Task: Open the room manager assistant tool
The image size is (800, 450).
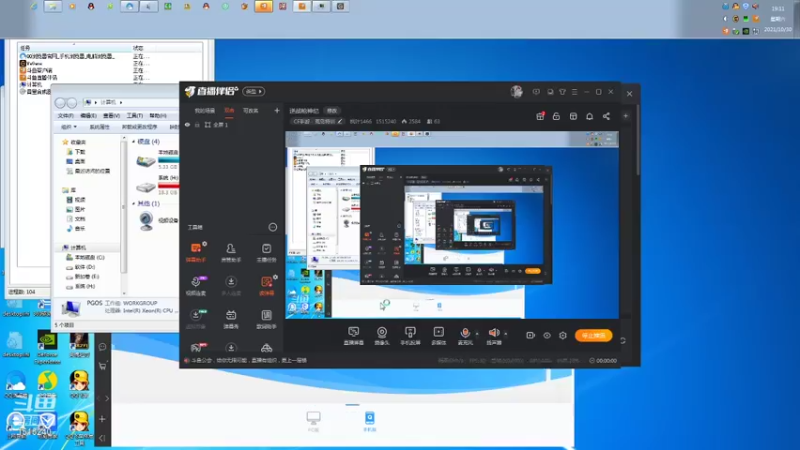Action: click(231, 252)
